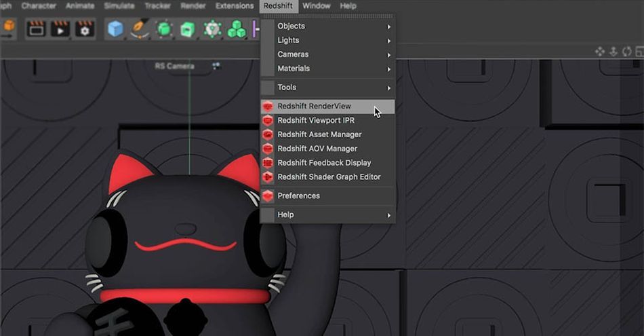644x336 pixels.
Task: Click the Materials submenu arrow
Action: click(388, 69)
